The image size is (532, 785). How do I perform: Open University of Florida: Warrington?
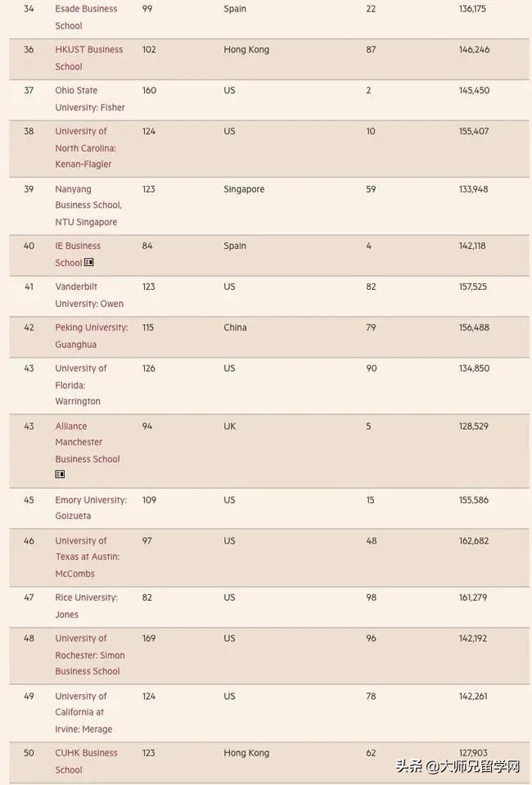coord(80,385)
